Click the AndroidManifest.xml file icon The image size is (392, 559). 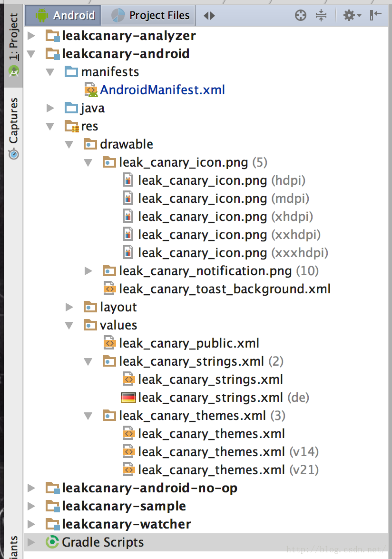(90, 90)
